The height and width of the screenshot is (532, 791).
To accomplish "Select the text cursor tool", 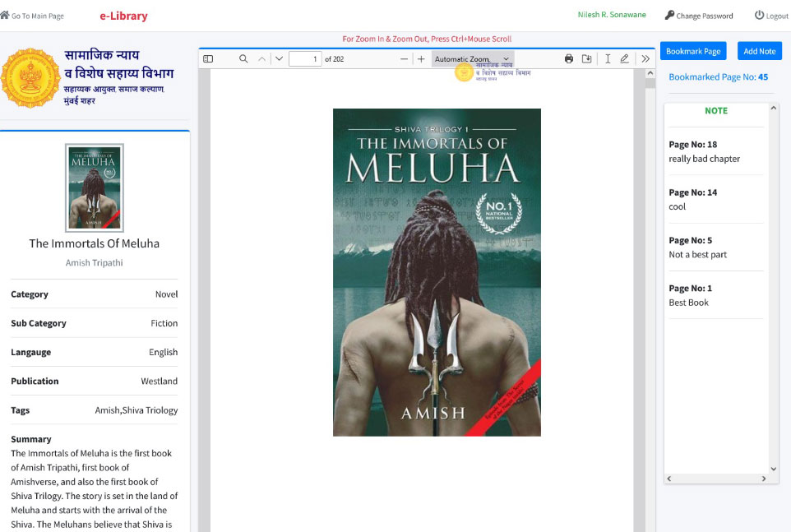I will pyautogui.click(x=608, y=59).
